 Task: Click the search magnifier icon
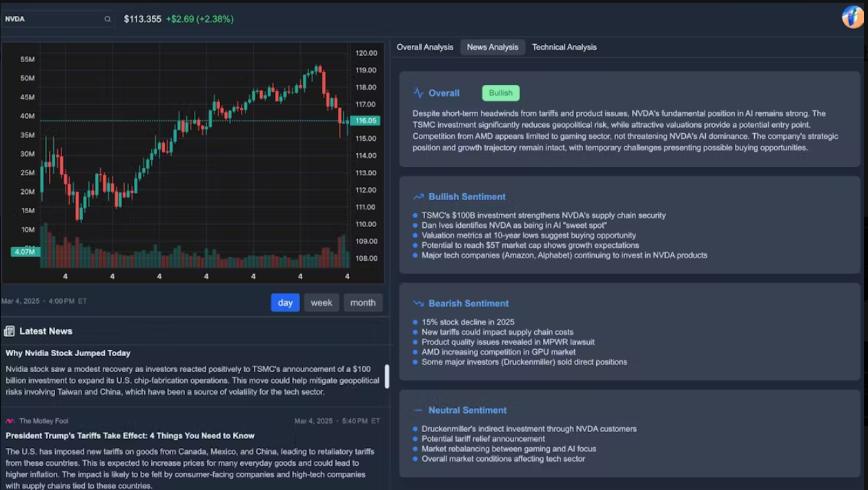[108, 19]
